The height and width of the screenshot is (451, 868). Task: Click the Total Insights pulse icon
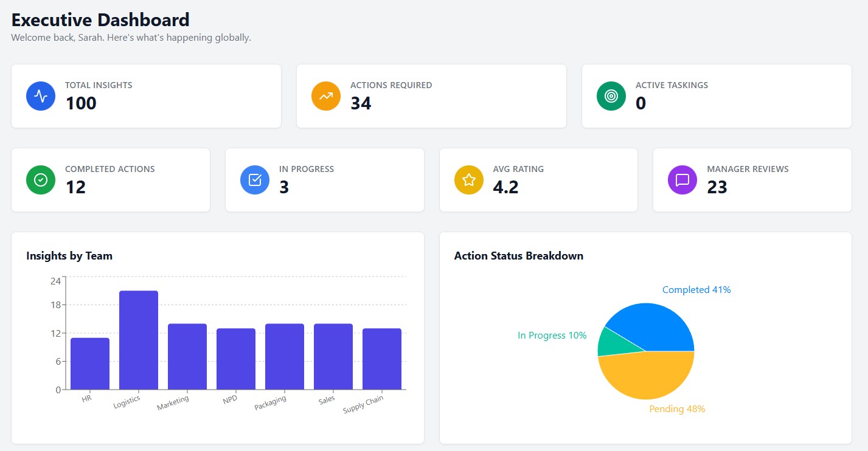(x=40, y=95)
